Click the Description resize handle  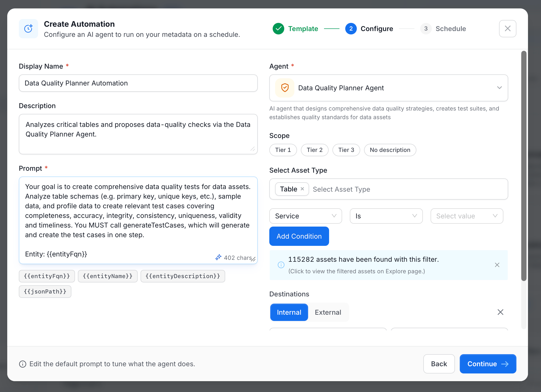pyautogui.click(x=253, y=149)
